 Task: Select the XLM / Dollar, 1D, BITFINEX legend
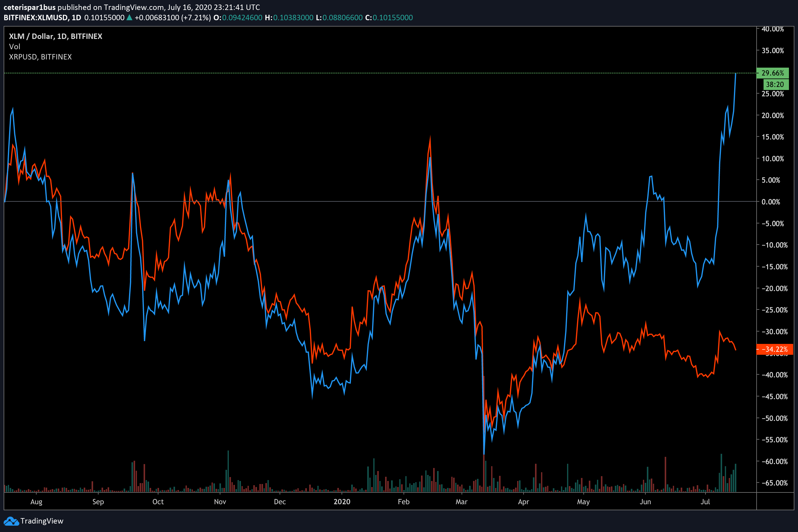[55, 36]
